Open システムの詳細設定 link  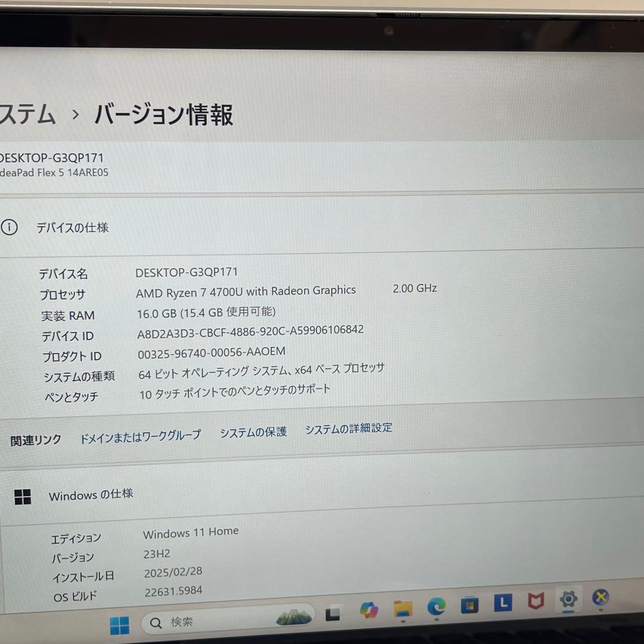[x=349, y=428]
